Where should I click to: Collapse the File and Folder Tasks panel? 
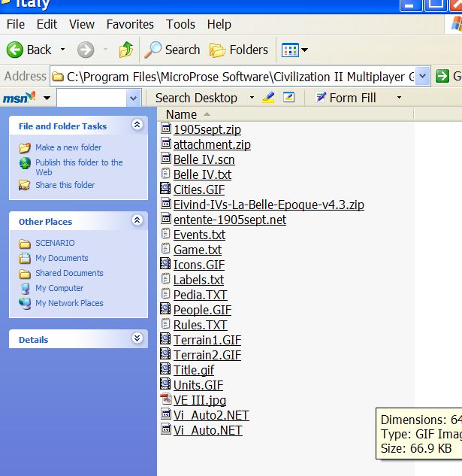coord(137,126)
